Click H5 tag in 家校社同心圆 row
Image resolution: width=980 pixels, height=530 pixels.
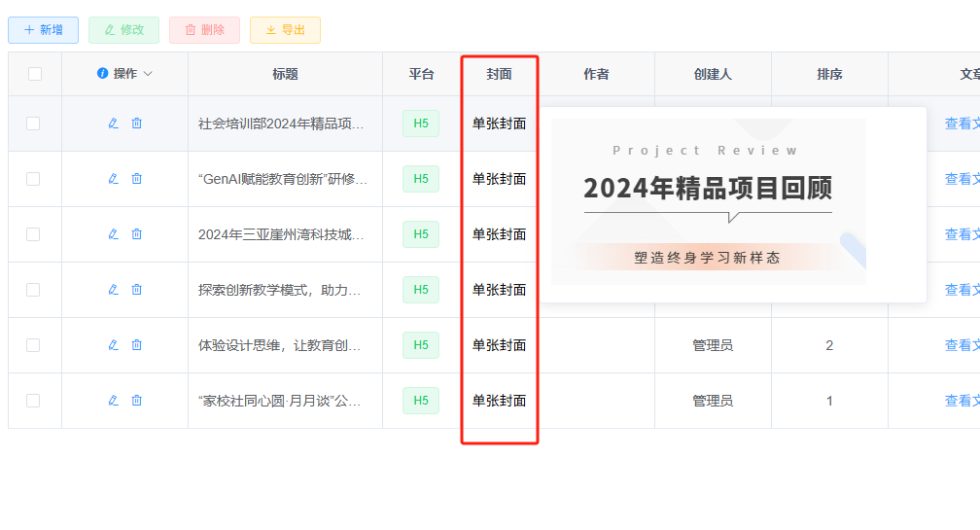point(421,401)
